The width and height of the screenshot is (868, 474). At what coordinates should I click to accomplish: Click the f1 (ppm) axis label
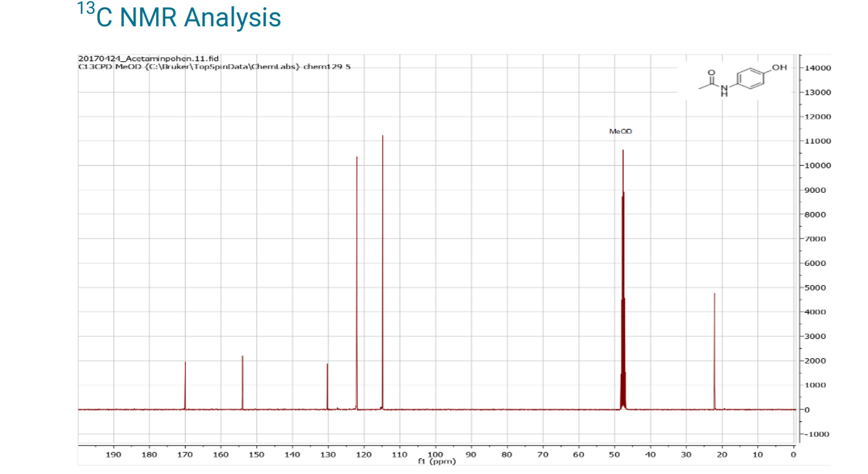click(x=436, y=461)
